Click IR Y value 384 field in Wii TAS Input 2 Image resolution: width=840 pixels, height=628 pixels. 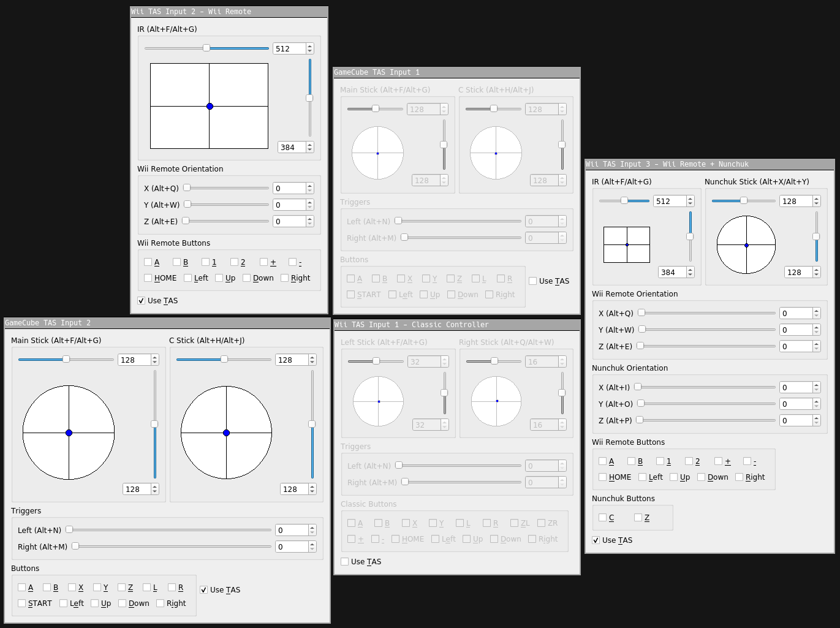[x=296, y=147]
